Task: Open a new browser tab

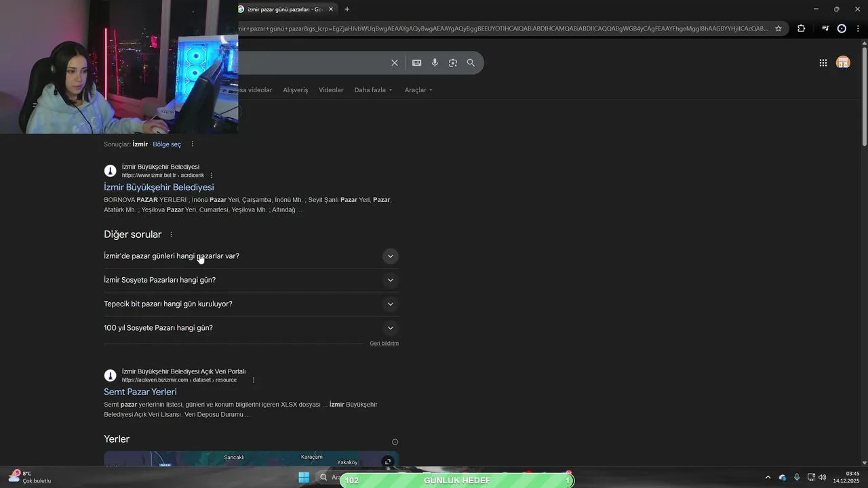Action: pyautogui.click(x=347, y=9)
